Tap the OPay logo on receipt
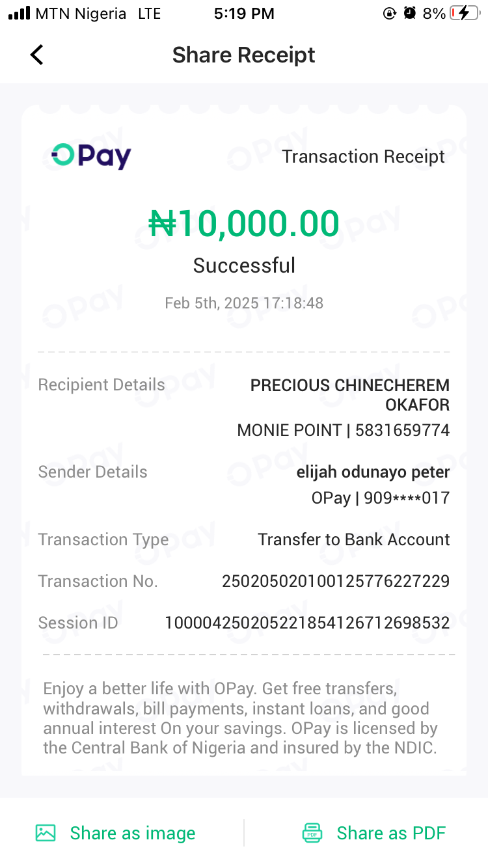488x868 pixels. [92, 156]
